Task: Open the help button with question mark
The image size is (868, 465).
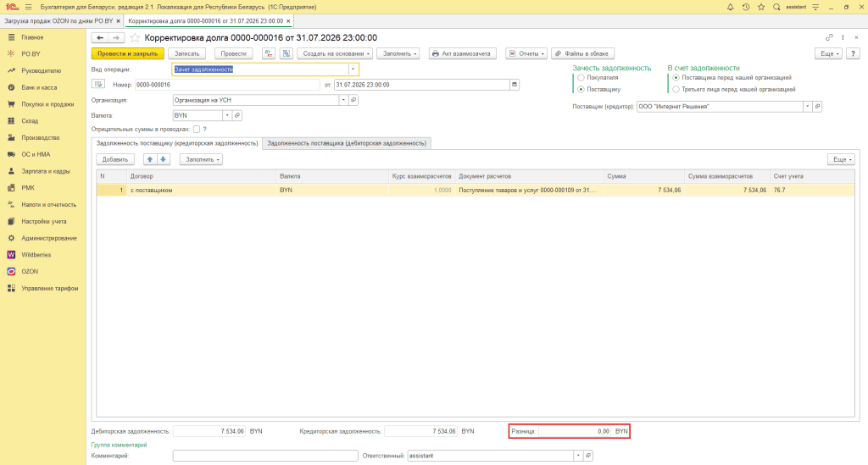Action: point(853,53)
